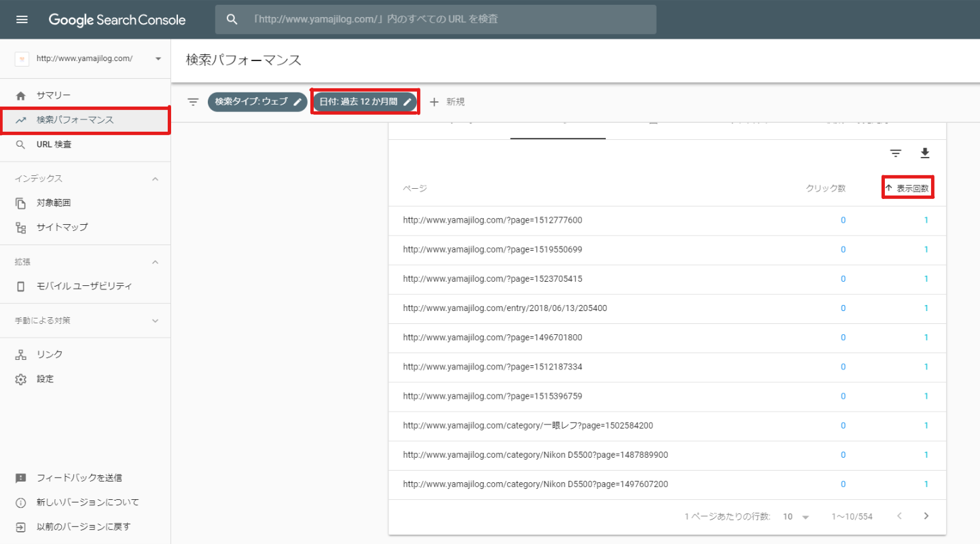This screenshot has width=980, height=544.
Task: Edit the 検索タイプ: ウェブ filter chip
Action: click(257, 102)
